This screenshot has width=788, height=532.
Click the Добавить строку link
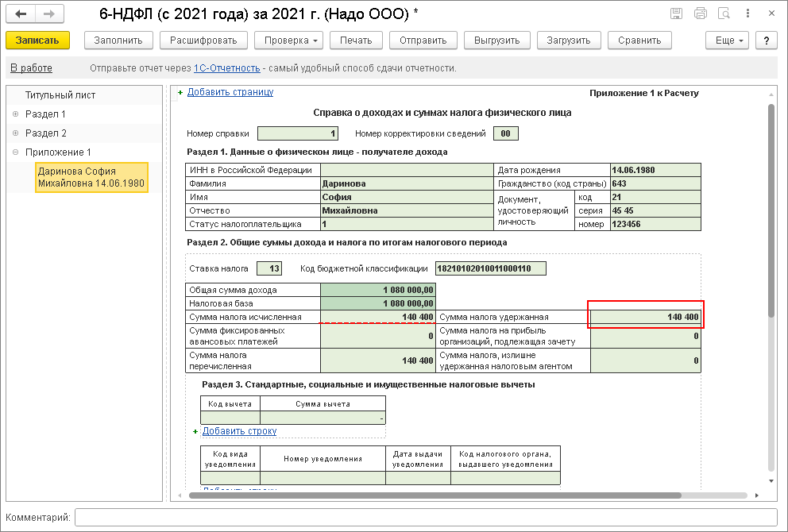239,431
